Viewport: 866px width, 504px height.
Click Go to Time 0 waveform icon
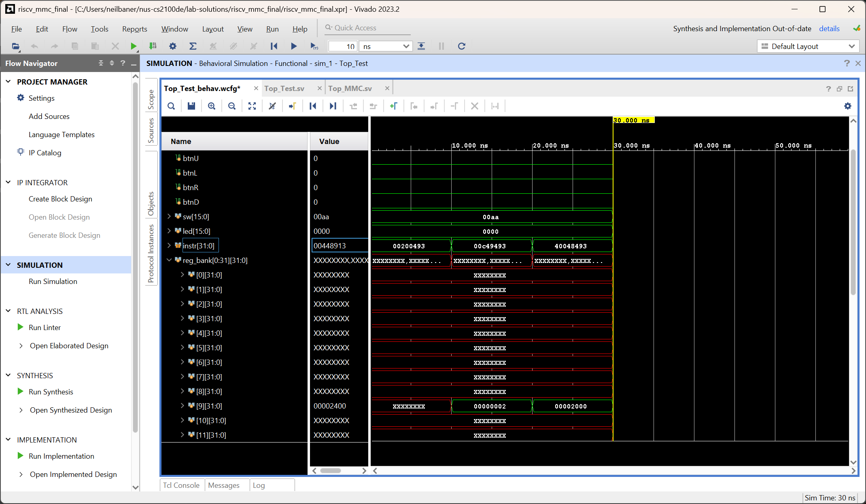click(313, 106)
